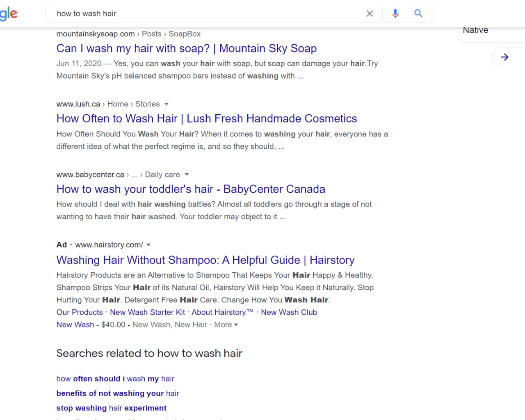
Task: Select related search 'benefits of not washing your hair'
Action: pos(118,393)
